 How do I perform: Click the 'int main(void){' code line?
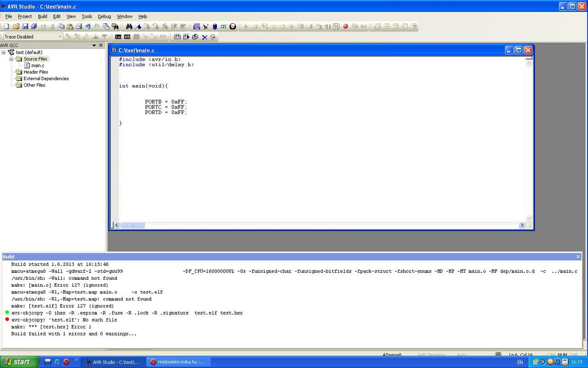pyautogui.click(x=143, y=86)
